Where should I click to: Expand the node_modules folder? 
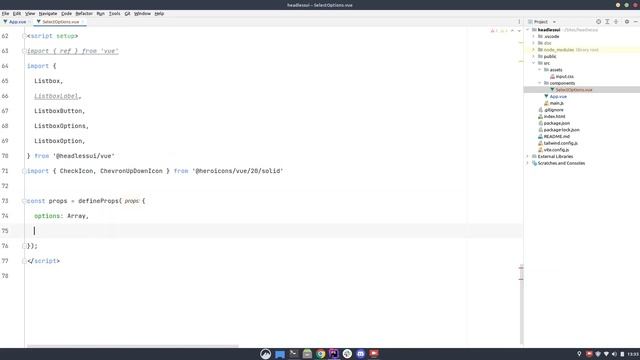click(533, 50)
